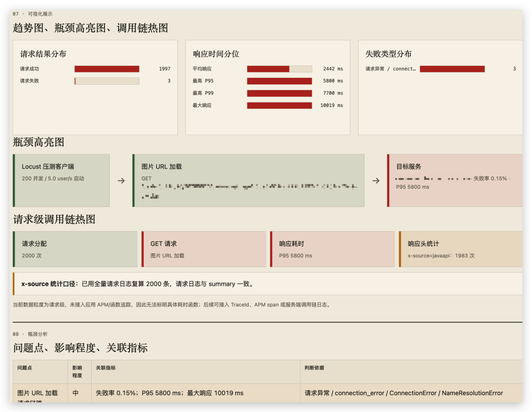Click the arrow between Locust and 图片 URL 加载

(x=121, y=180)
